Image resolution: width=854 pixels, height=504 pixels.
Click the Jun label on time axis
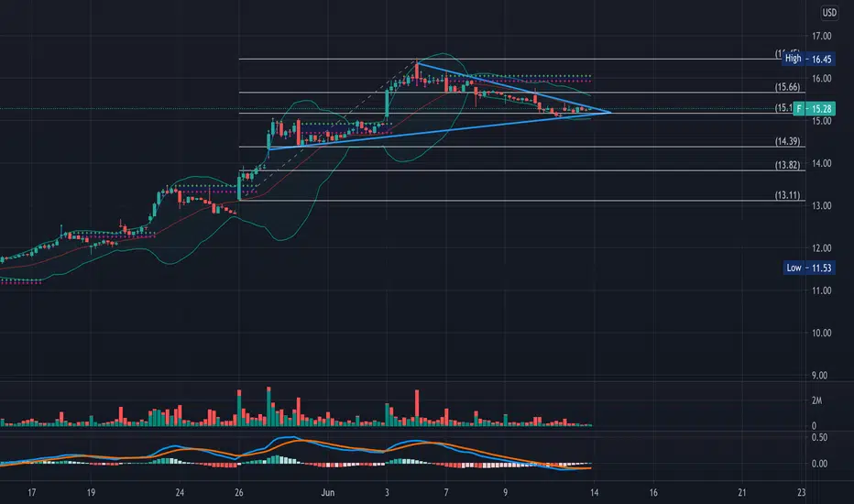(327, 493)
